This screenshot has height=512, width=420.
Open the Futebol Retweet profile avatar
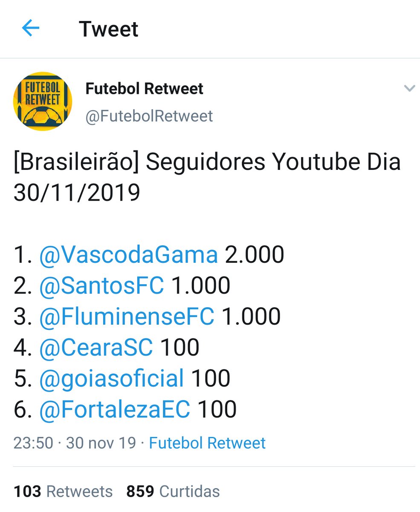click(43, 101)
